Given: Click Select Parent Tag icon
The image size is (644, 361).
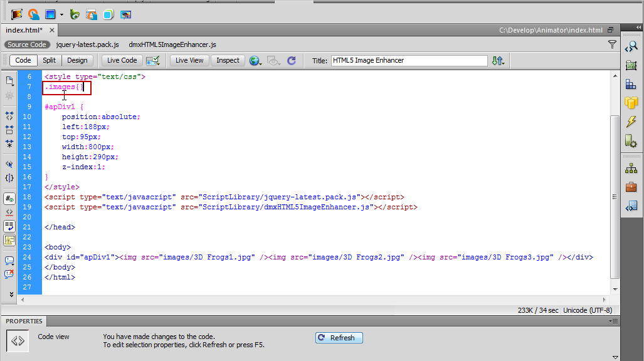Looking at the screenshot, I should [9, 164].
